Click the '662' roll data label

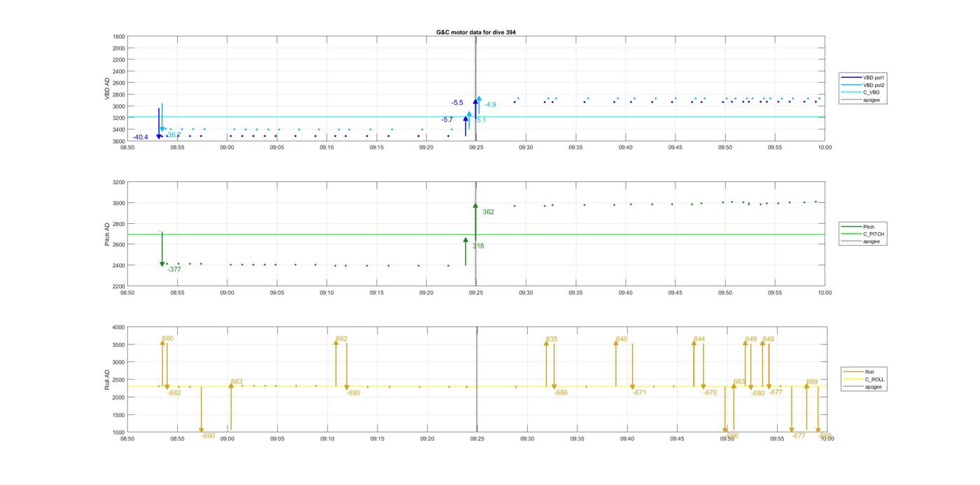[342, 339]
